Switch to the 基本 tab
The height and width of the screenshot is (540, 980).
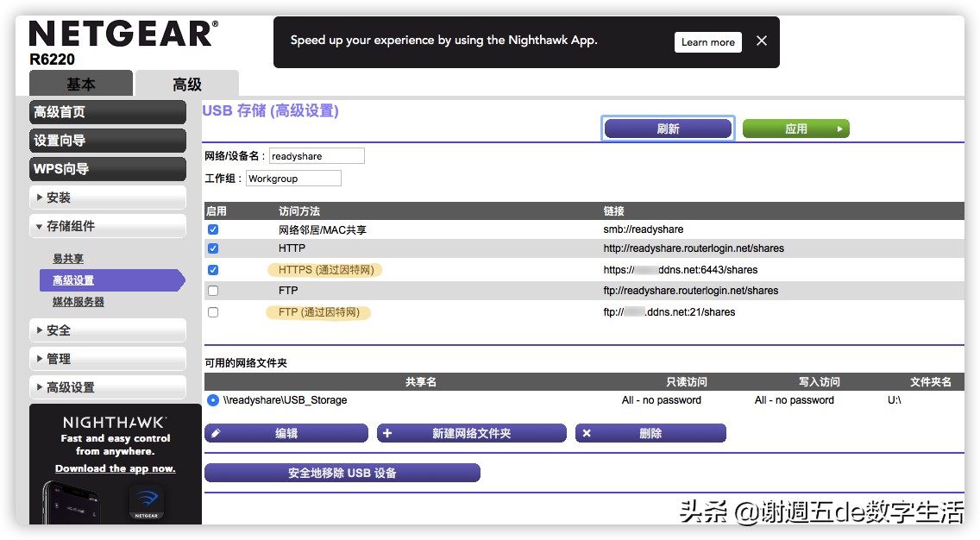point(82,85)
